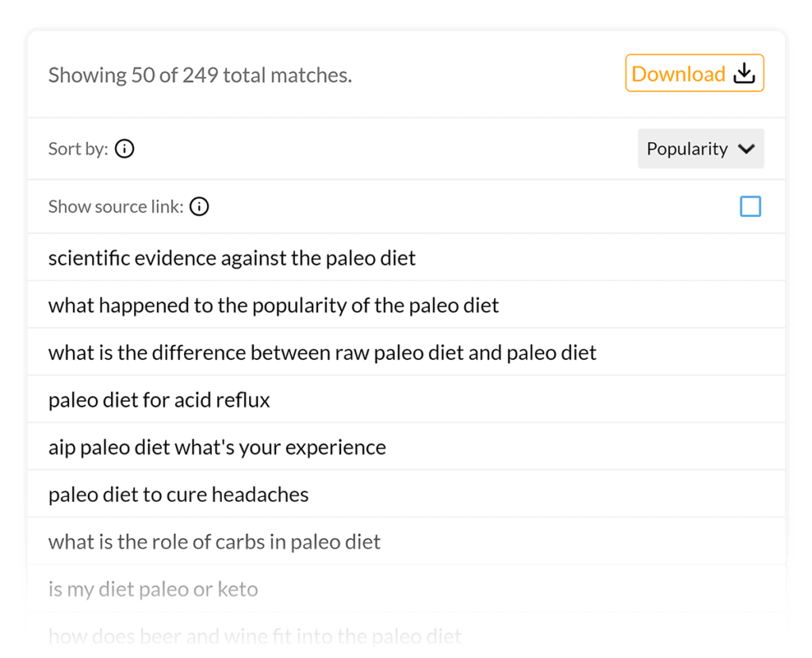The image size is (812, 658).
Task: Select the beer and wine paleo result
Action: (x=255, y=636)
